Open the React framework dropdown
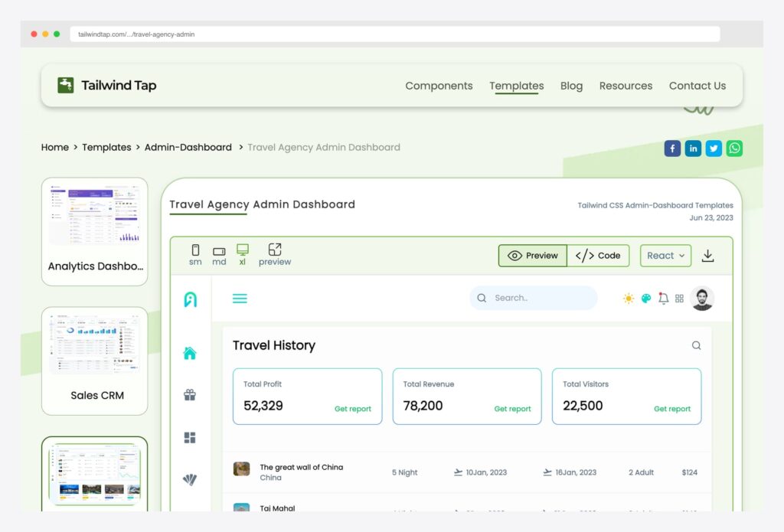Image resolution: width=784 pixels, height=532 pixels. click(x=665, y=256)
